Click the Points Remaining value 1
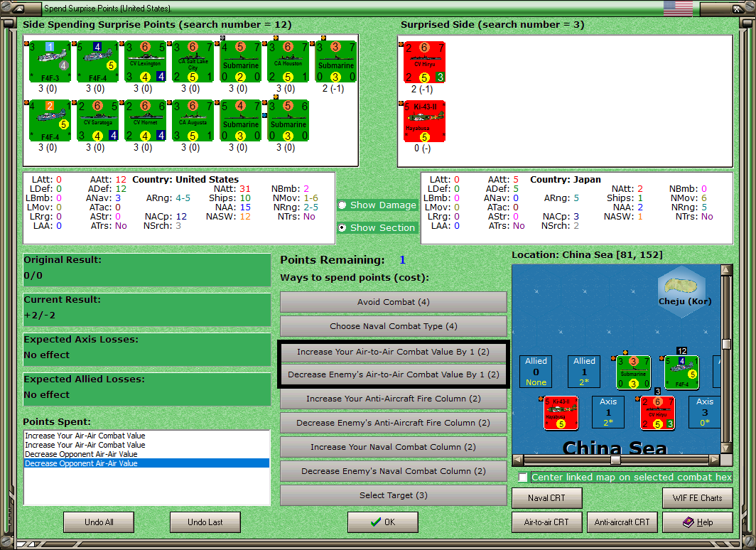Viewport: 756px width, 550px height. (403, 260)
